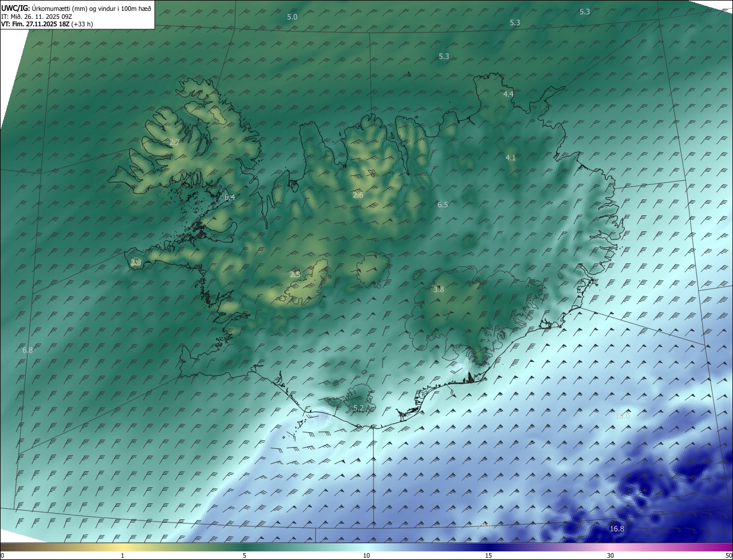The image size is (733, 560).
Task: Click the 10 tick on the colour scale
Action: (366, 555)
